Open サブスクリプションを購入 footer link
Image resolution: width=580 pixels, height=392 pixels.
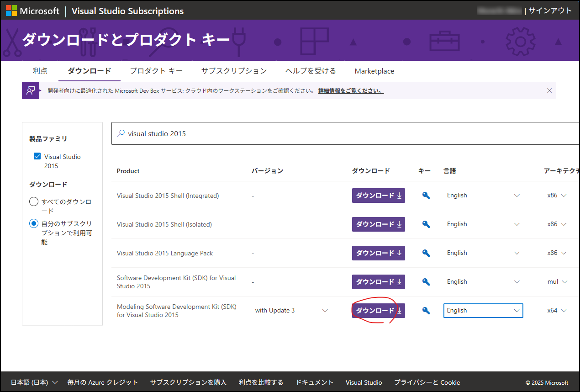188,382
